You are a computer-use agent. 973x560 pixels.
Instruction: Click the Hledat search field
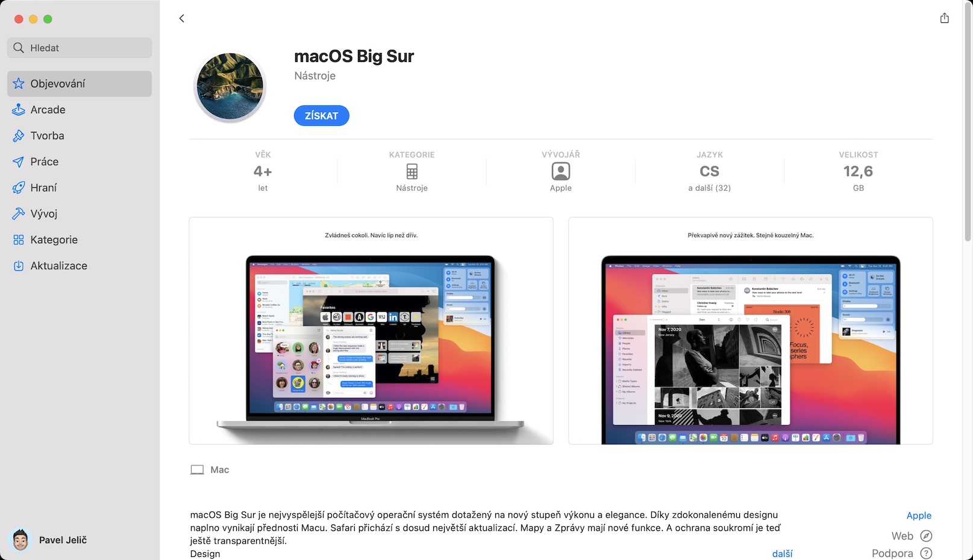[x=80, y=48]
